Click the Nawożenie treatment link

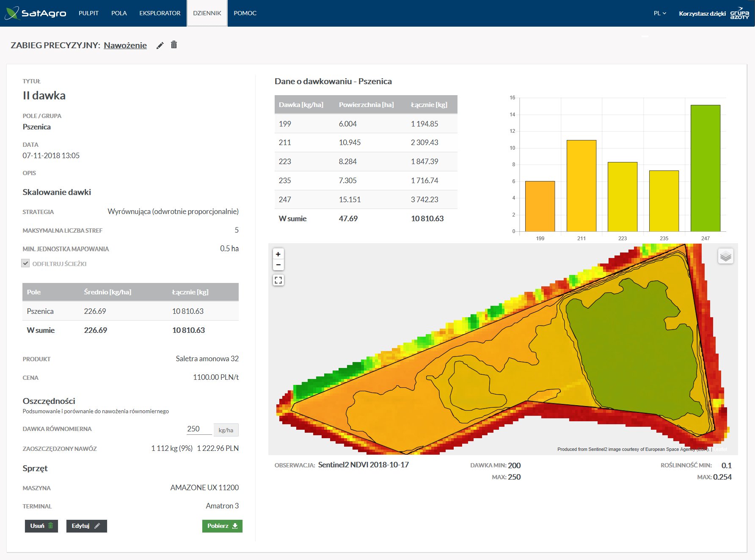[x=125, y=45]
